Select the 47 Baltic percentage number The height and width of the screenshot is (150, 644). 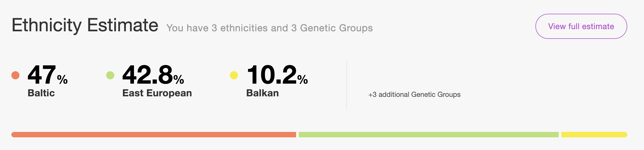(x=42, y=75)
